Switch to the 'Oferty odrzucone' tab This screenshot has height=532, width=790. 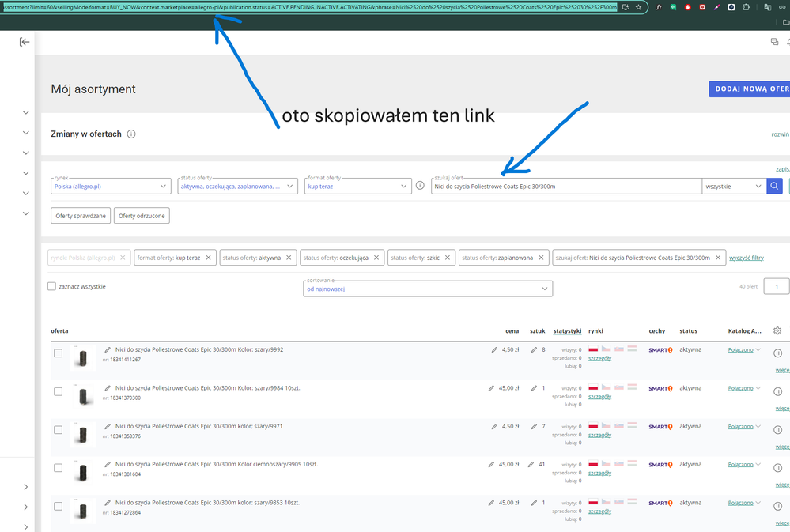pyautogui.click(x=142, y=216)
